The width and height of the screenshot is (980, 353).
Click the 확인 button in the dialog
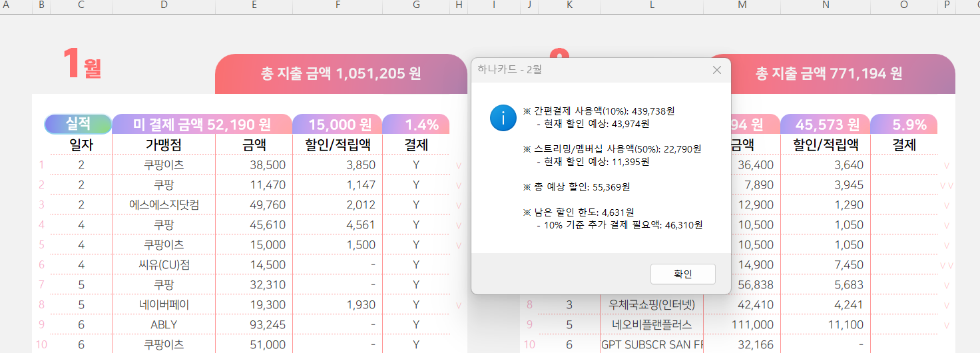(x=683, y=274)
